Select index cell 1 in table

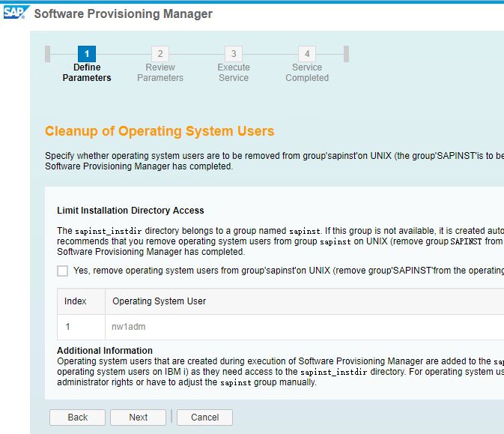81,327
